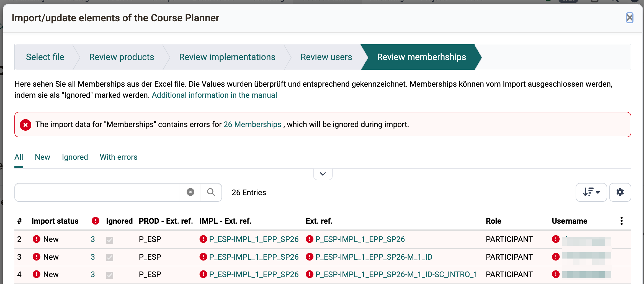Click Username error icon in row 2
The width and height of the screenshot is (644, 284).
(556, 239)
